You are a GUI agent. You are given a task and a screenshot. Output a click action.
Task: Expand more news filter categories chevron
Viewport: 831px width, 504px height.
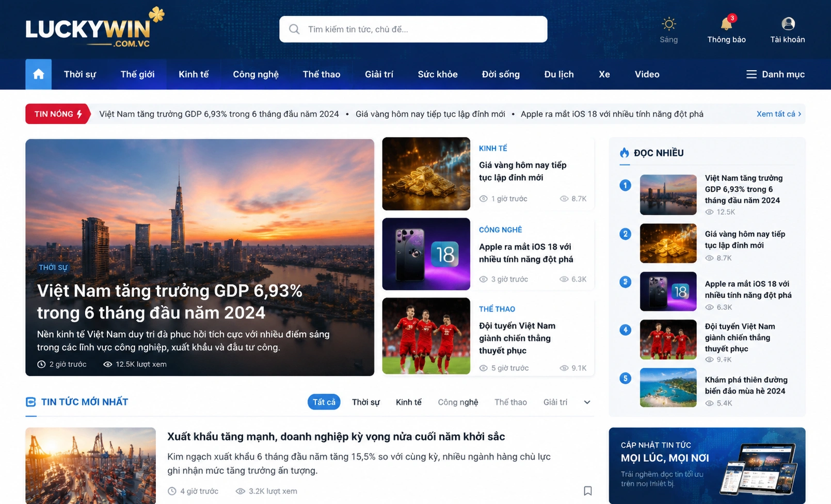coord(587,402)
